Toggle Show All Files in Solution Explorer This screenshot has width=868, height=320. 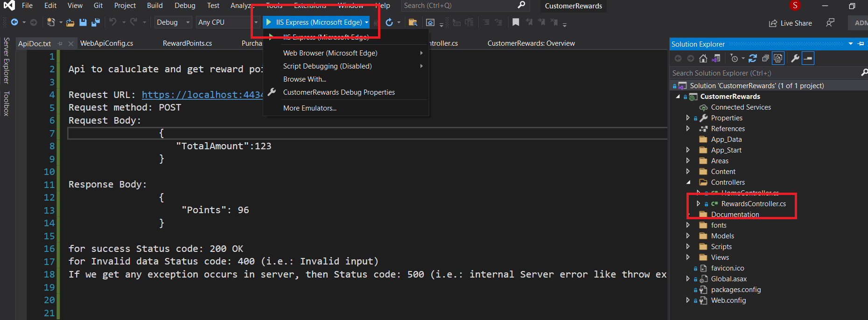point(778,58)
